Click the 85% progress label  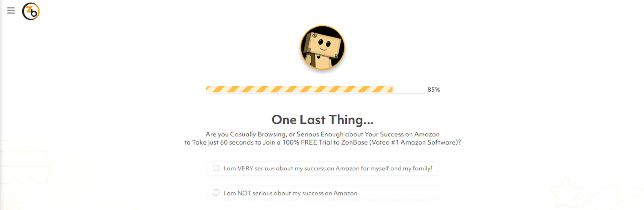434,90
